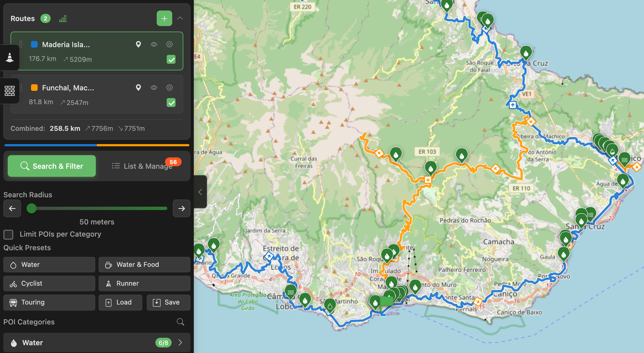Click the location pin icon for Funchal route

(x=138, y=88)
